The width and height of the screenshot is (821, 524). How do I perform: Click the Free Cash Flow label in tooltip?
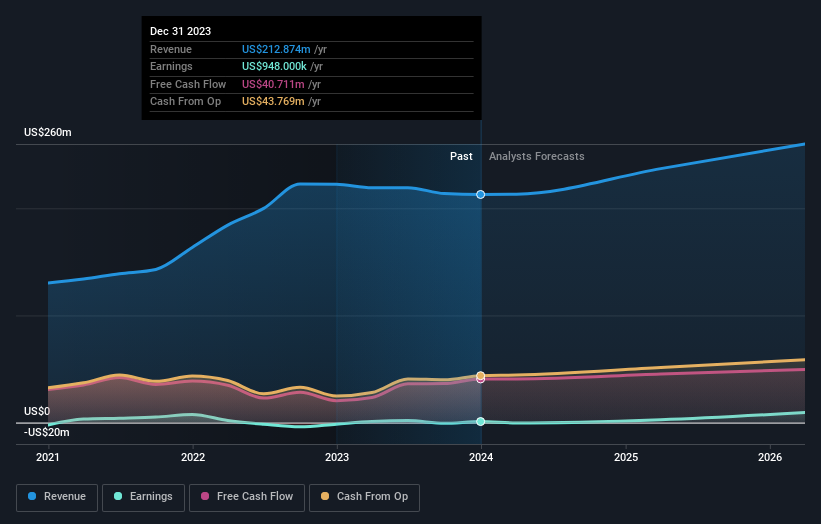pos(188,84)
